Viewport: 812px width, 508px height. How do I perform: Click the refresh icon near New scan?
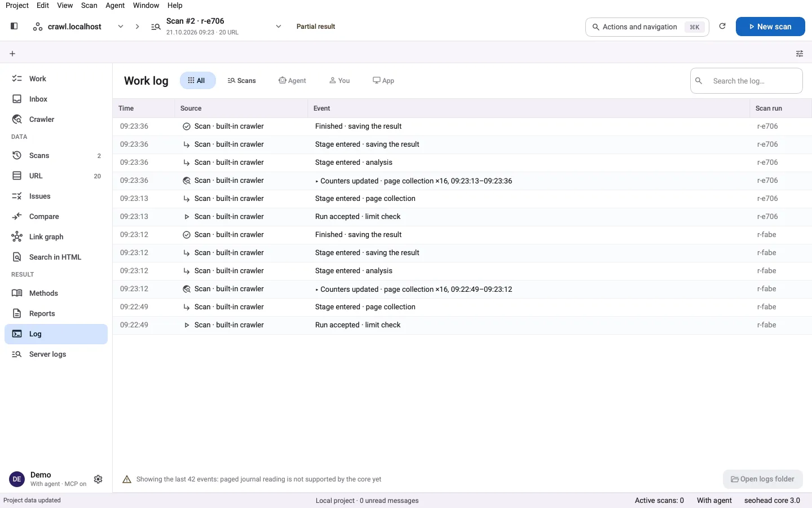722,26
